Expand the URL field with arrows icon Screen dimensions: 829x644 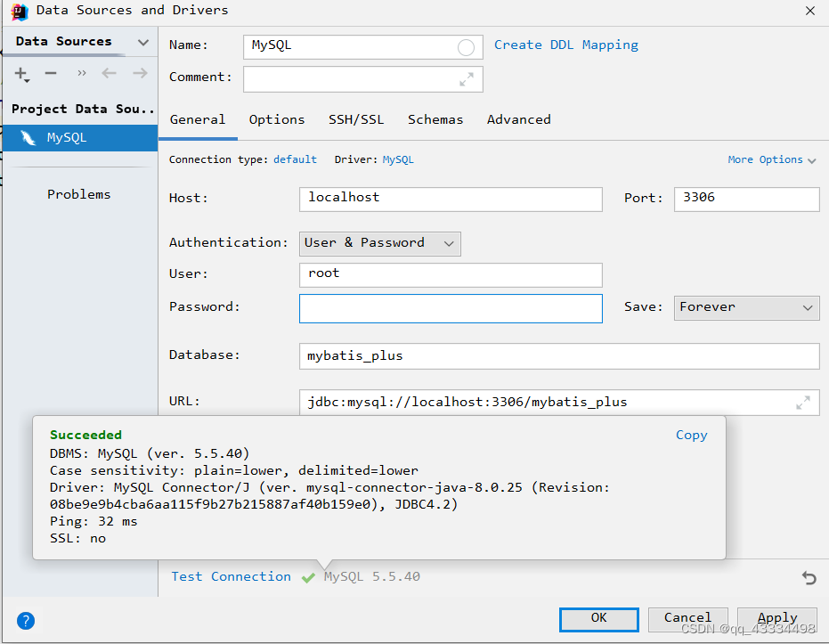coord(803,403)
